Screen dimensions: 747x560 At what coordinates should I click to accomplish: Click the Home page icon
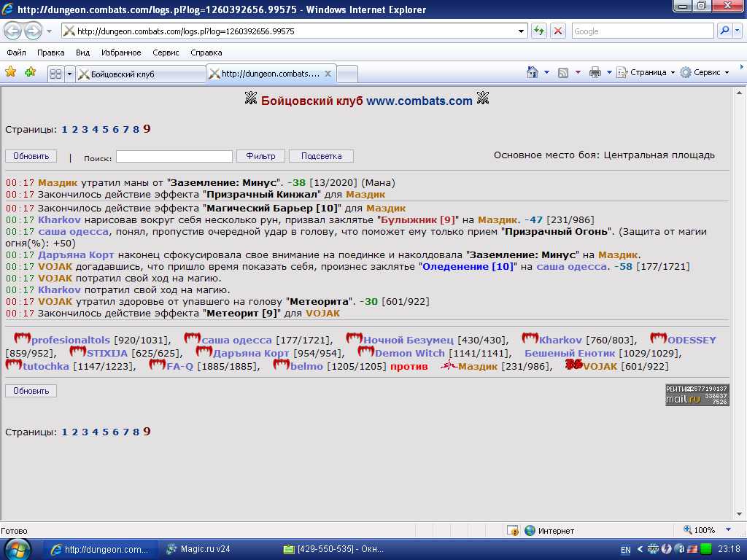tap(532, 72)
